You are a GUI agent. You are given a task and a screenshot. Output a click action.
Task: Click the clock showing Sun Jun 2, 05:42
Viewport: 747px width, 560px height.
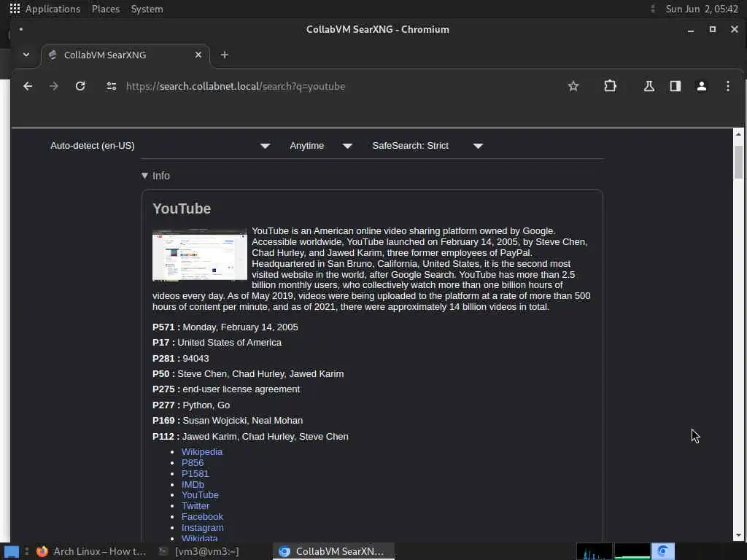click(701, 9)
